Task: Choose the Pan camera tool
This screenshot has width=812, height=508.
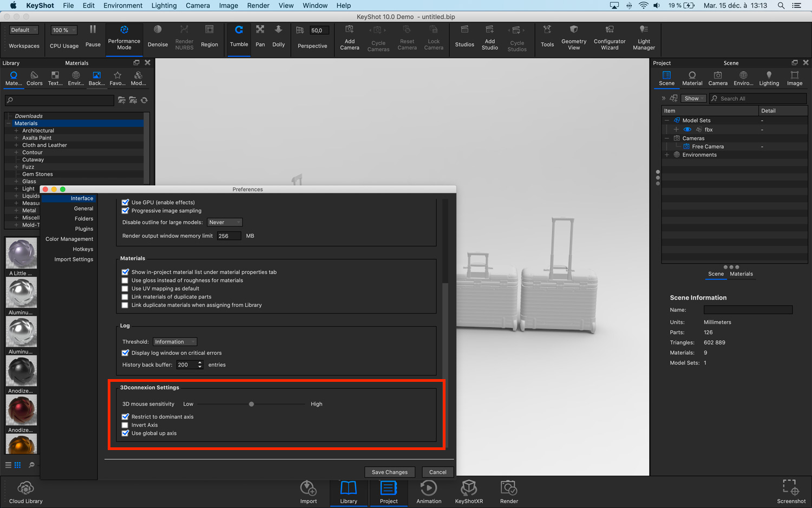Action: tap(260, 36)
